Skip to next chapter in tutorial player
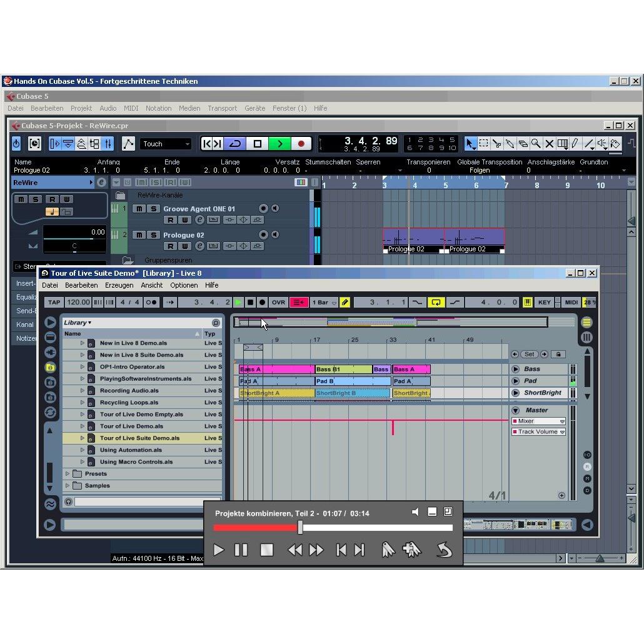 [x=360, y=550]
